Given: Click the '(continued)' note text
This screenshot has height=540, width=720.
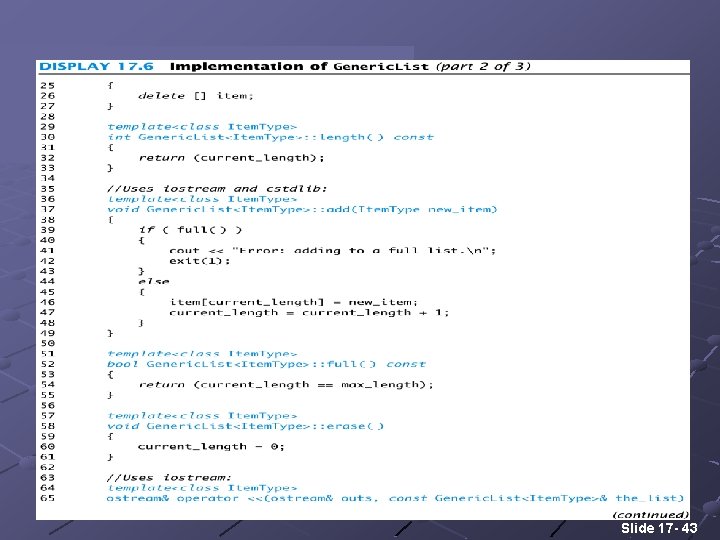Looking at the screenshot, I should [651, 515].
